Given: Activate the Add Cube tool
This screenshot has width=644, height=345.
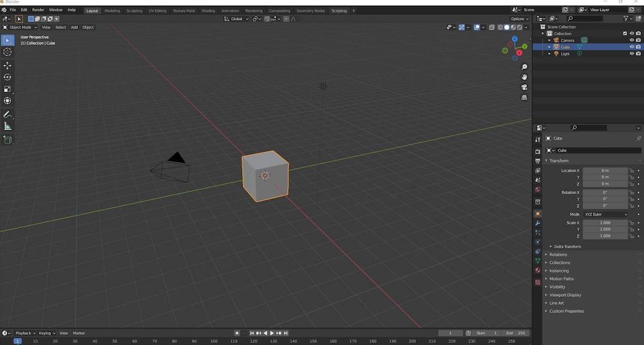Looking at the screenshot, I should pos(8,140).
